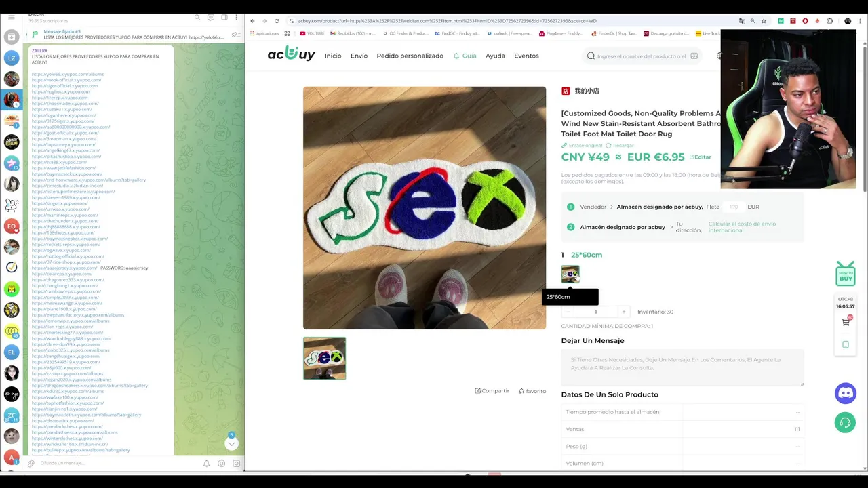
Task: Open the Plug4.me bookmark
Action: point(561,33)
